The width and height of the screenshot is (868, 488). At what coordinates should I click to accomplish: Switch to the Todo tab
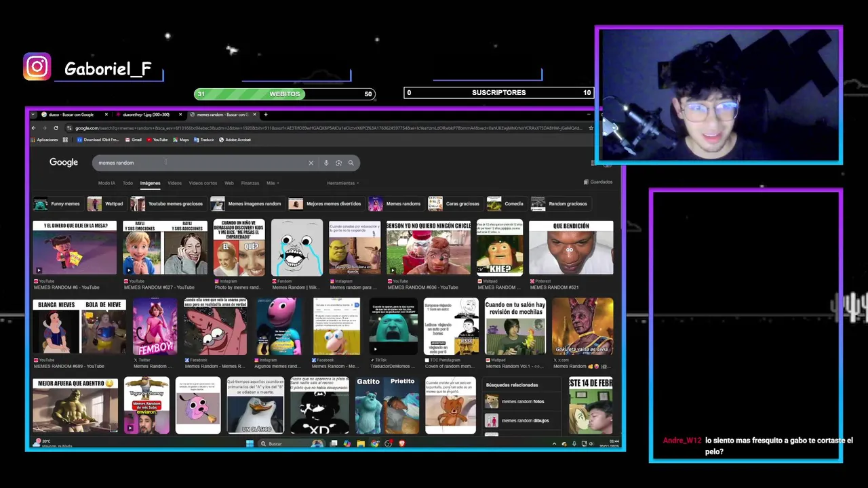[127, 183]
